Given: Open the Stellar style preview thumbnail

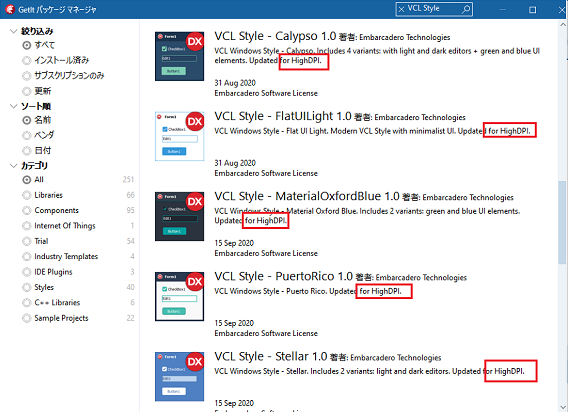Looking at the screenshot, I should coord(179,376).
